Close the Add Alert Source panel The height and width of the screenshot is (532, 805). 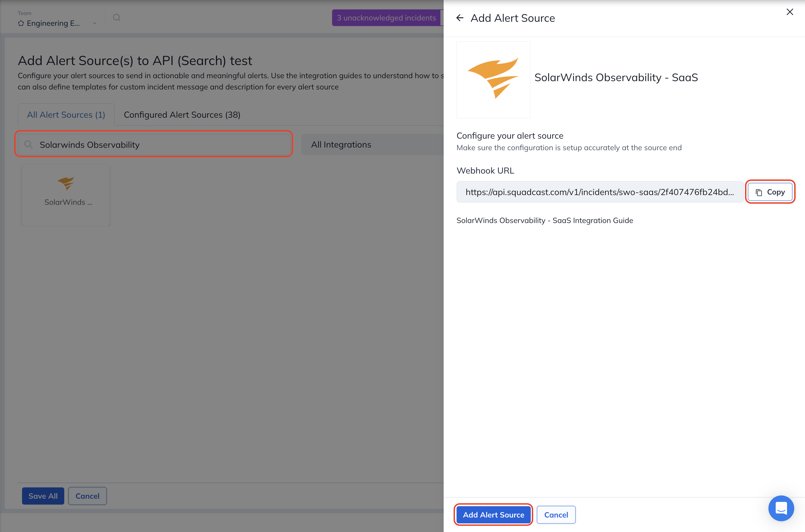[x=790, y=12]
